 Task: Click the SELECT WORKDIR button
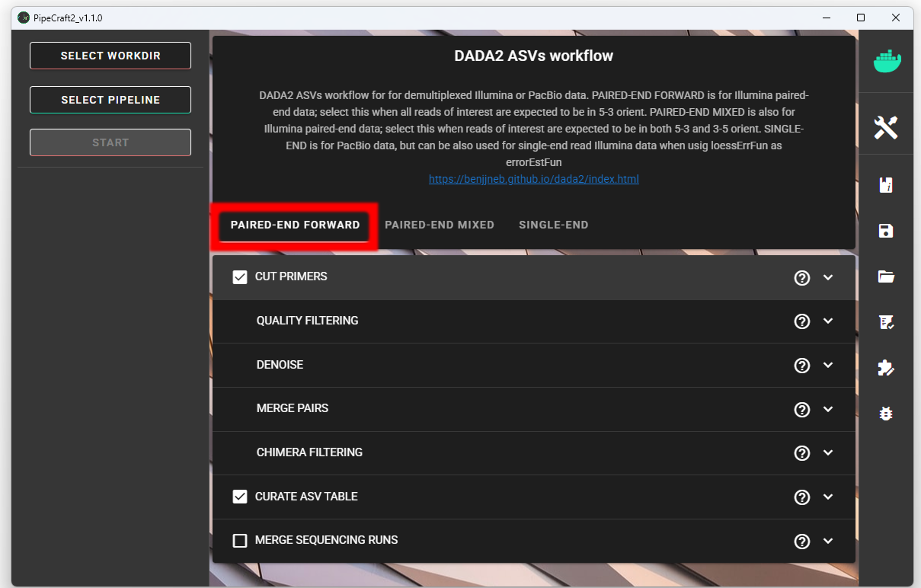[110, 56]
